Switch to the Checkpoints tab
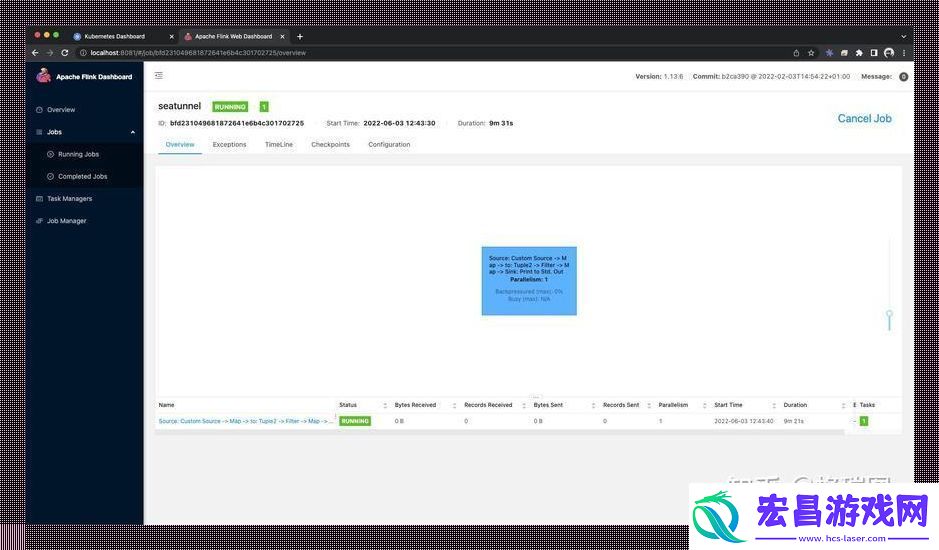Image resolution: width=939 pixels, height=550 pixels. coord(331,144)
